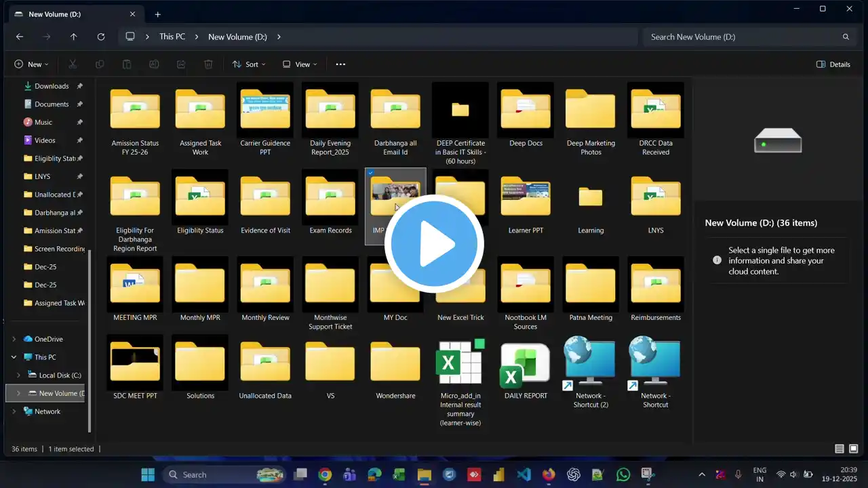Refresh the current folder view
The image size is (868, 488).
pos(101,37)
